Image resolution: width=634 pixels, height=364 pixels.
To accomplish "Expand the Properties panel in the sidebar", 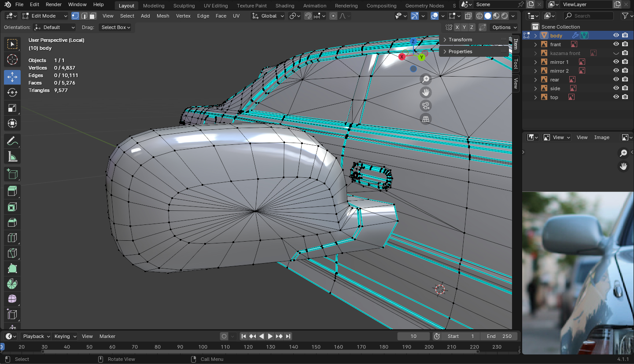I will click(x=474, y=51).
